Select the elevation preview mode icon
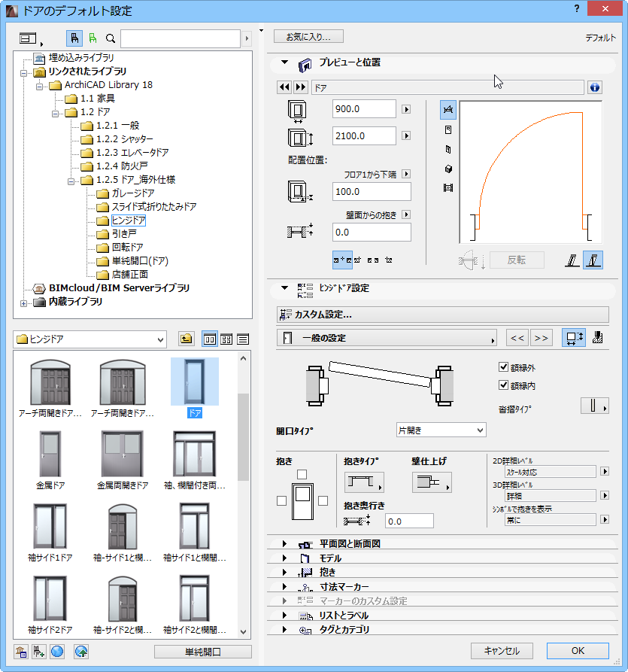Viewport: 628px width, 672px height. click(x=448, y=129)
